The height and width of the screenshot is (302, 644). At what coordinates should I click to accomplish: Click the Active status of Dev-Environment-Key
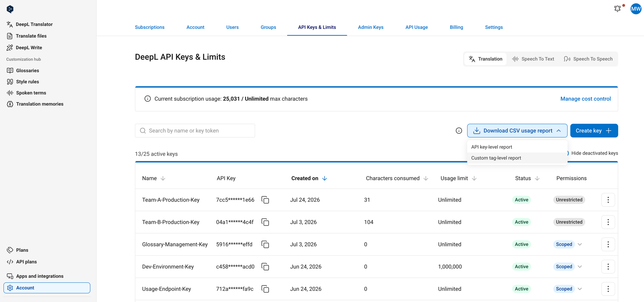[521, 267]
